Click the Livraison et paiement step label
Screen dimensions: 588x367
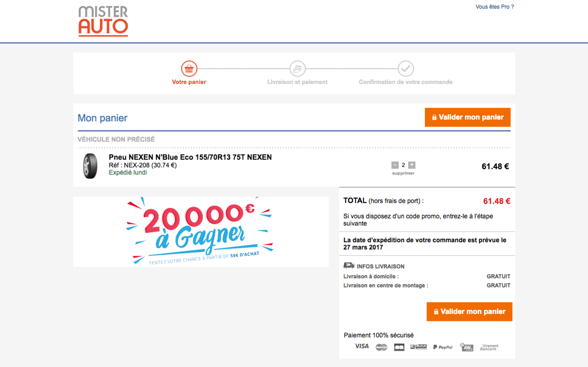tap(297, 82)
